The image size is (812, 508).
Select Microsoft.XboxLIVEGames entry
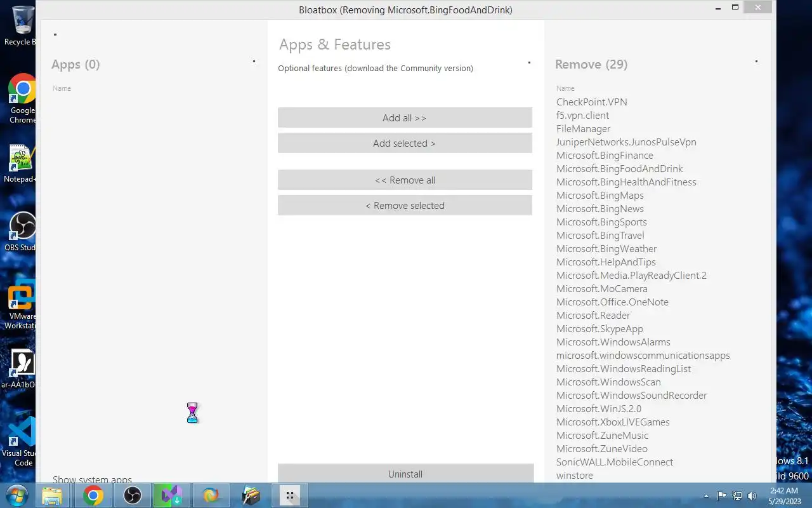coord(613,422)
